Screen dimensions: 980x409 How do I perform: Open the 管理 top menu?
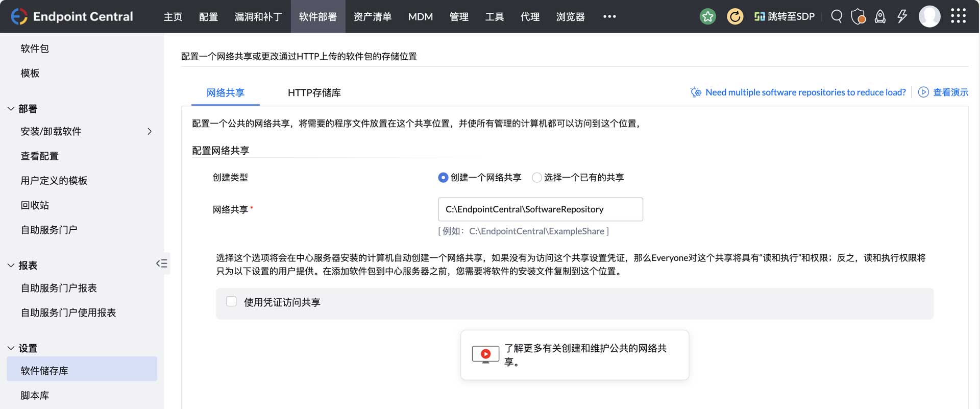[x=459, y=16]
